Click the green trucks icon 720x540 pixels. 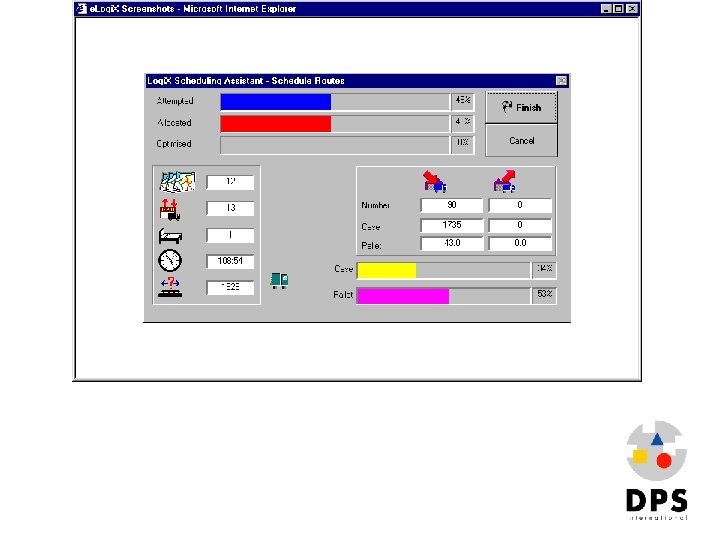pos(279,280)
